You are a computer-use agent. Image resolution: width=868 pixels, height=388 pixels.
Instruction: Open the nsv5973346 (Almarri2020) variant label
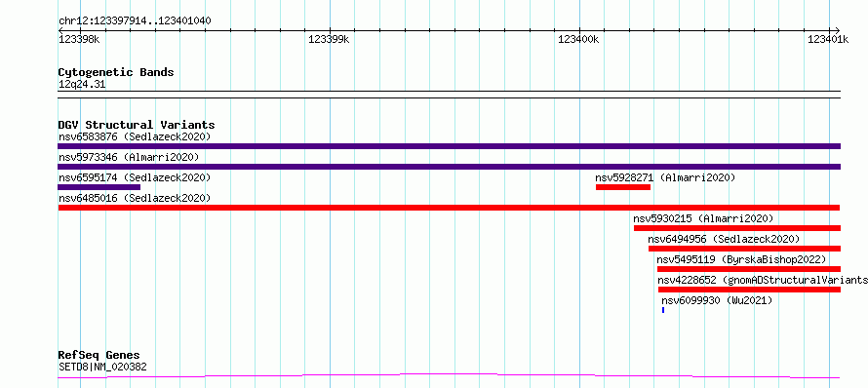click(x=129, y=157)
